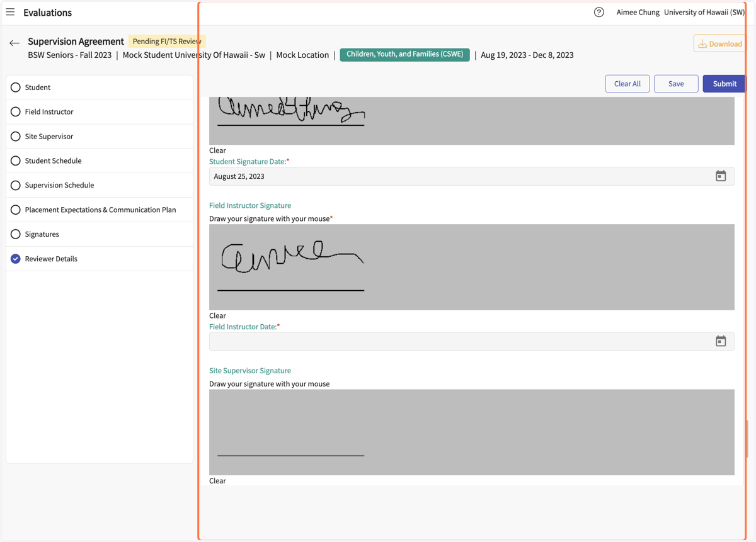756x542 pixels.
Task: Click the Site Supervisor signature drawing area
Action: pos(472,432)
